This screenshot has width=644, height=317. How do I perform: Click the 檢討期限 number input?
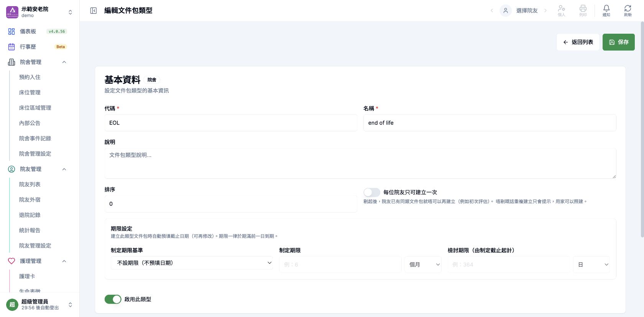pos(509,265)
